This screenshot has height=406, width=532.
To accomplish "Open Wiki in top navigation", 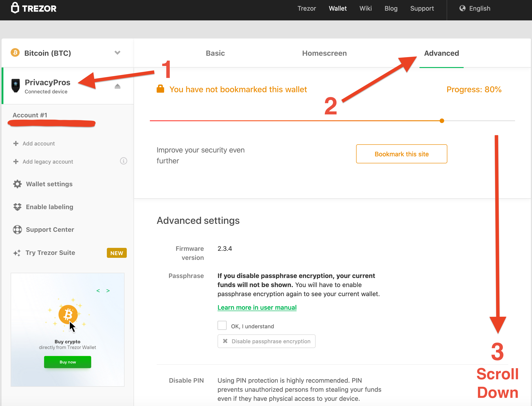I will pos(365,8).
